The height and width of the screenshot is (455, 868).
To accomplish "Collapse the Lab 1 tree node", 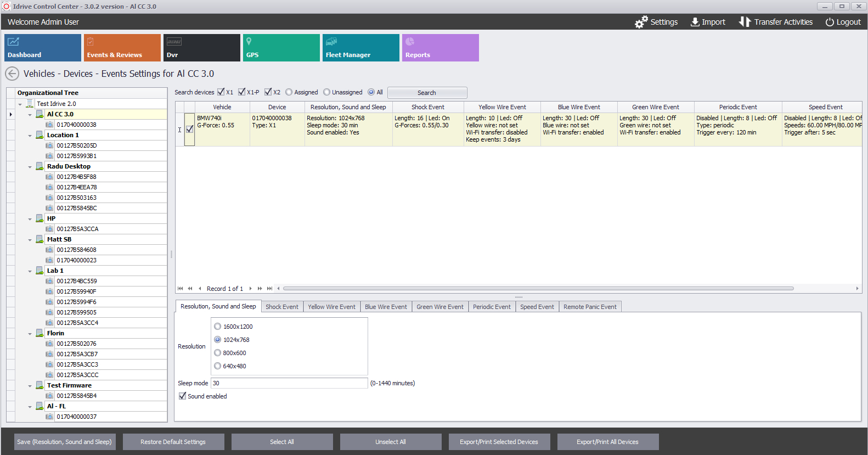I will pos(30,271).
